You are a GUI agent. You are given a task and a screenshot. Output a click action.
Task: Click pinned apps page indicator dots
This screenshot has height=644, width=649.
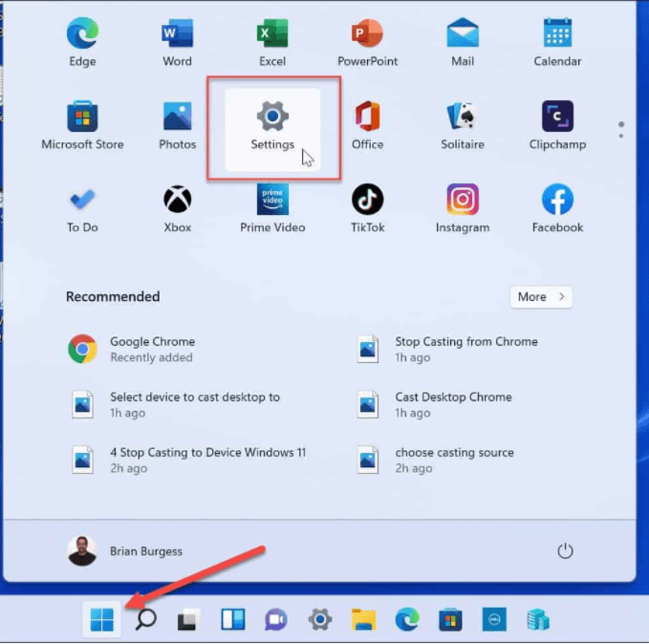tap(621, 130)
